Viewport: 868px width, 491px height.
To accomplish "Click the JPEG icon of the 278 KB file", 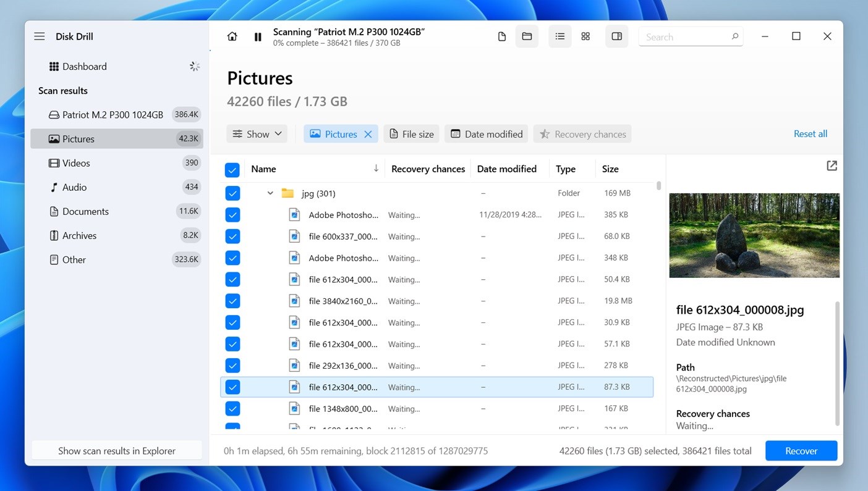I will (295, 366).
